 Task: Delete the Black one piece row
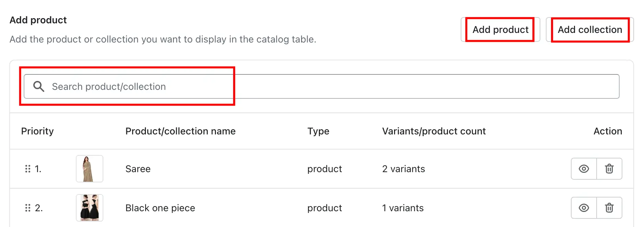click(x=609, y=208)
